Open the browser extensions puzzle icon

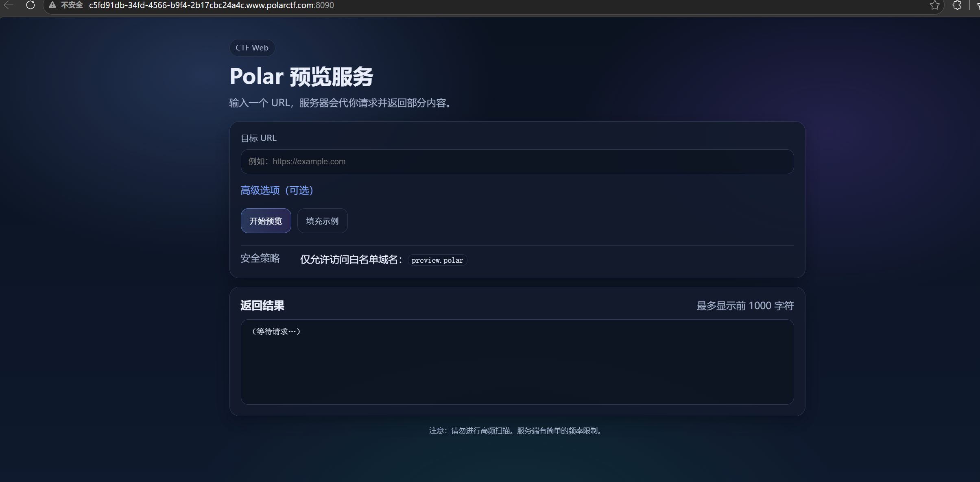957,5
